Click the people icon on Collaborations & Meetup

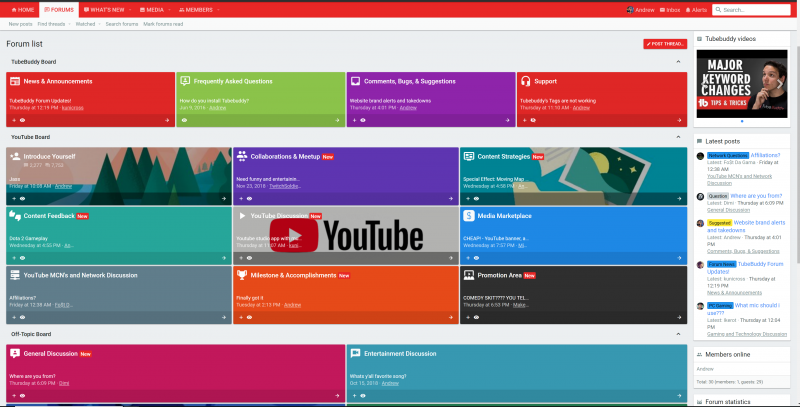pos(241,157)
